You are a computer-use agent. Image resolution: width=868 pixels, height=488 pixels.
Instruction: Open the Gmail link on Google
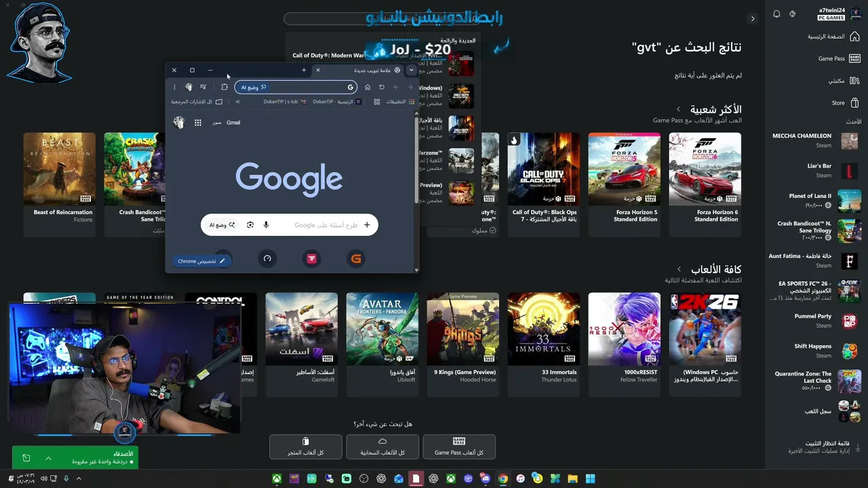pos(233,123)
